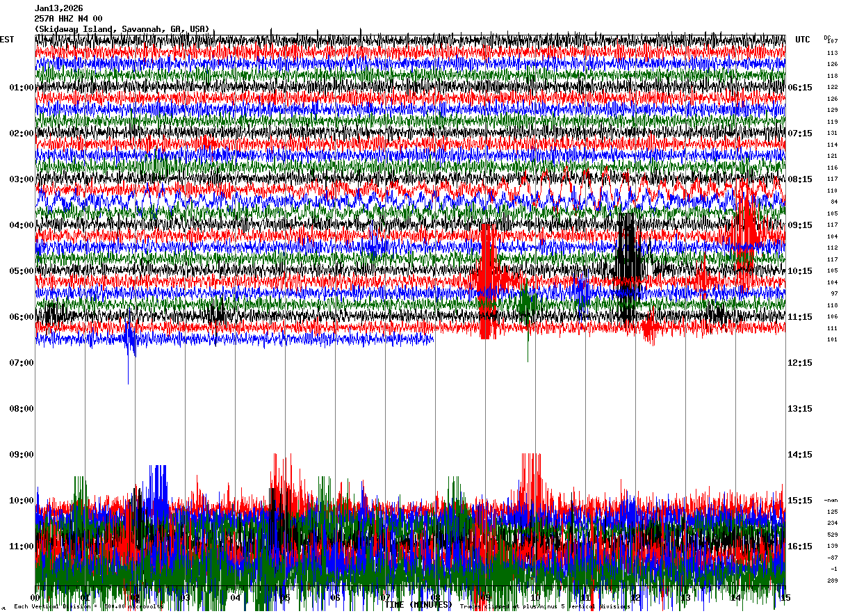The image size is (841, 616).
Task: Click the DC offset value 529
Action: pos(832,535)
